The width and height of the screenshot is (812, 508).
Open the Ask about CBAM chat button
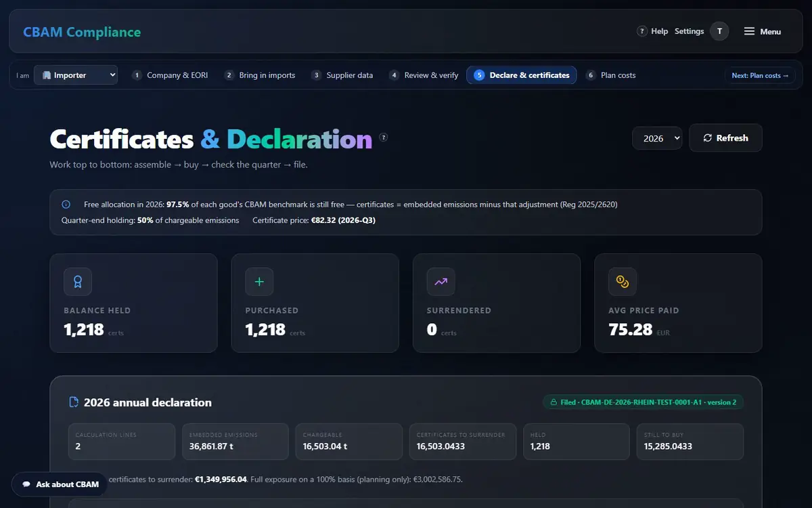tap(60, 484)
